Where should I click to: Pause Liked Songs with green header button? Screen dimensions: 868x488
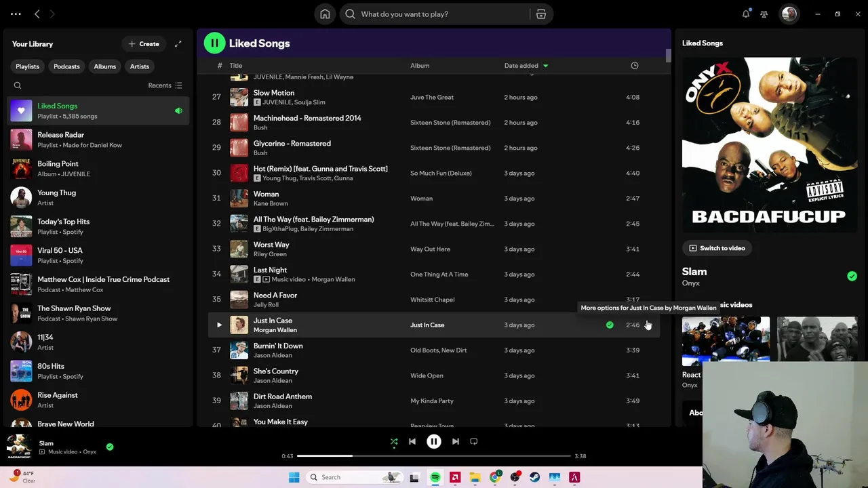(214, 43)
